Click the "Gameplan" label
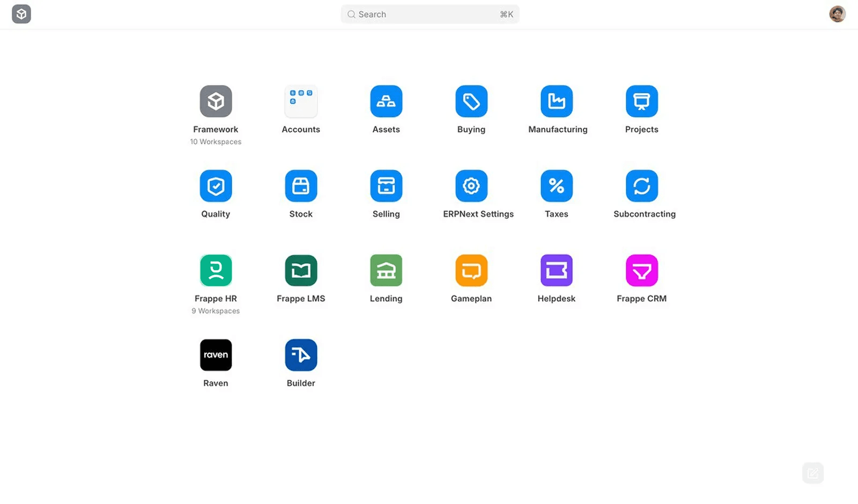This screenshot has width=858, height=504. [x=471, y=299]
